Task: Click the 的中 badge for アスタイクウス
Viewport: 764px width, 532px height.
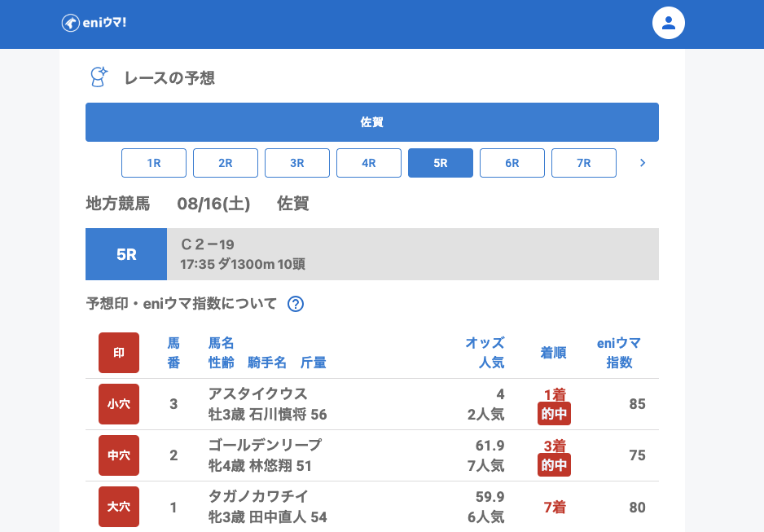Action: [x=554, y=414]
